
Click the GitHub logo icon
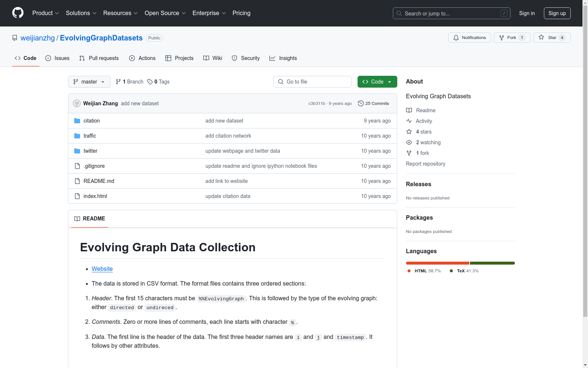tap(18, 13)
